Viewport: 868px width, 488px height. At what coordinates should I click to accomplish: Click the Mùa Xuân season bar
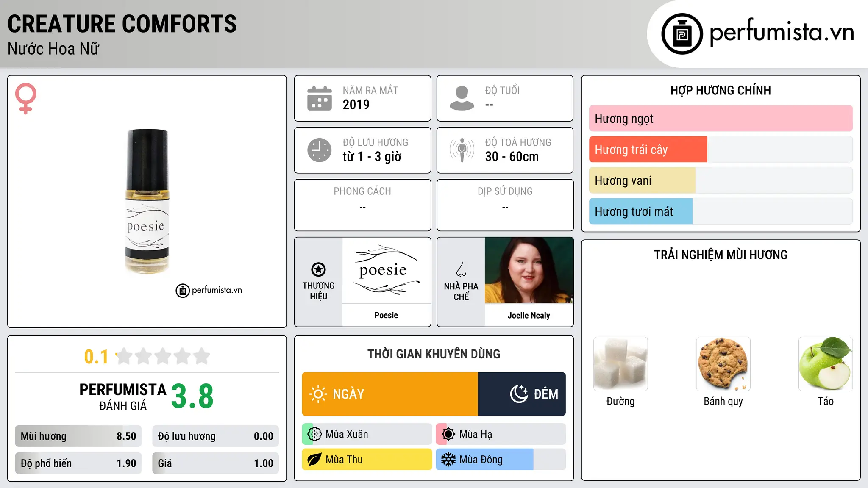click(367, 434)
